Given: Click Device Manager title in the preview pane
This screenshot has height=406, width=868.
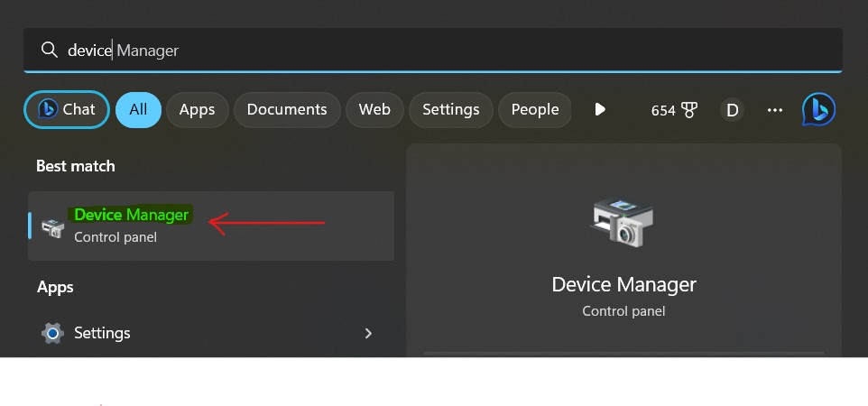Looking at the screenshot, I should pos(623,285).
